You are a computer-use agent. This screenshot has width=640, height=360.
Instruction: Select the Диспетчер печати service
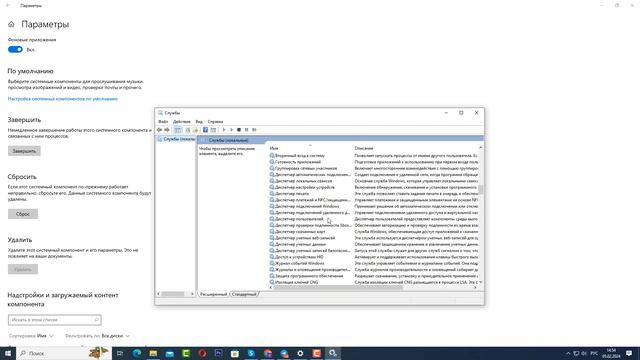point(292,193)
